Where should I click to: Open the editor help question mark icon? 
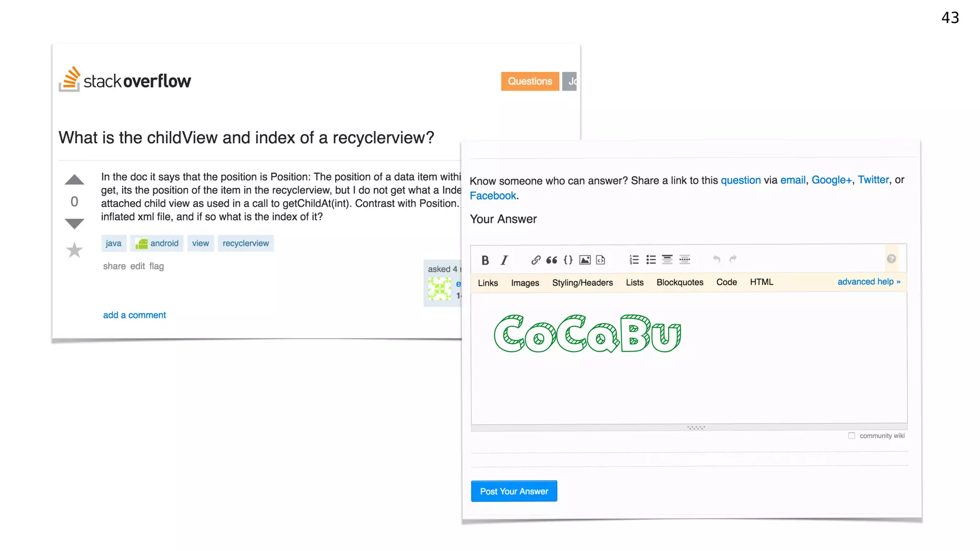coord(891,259)
